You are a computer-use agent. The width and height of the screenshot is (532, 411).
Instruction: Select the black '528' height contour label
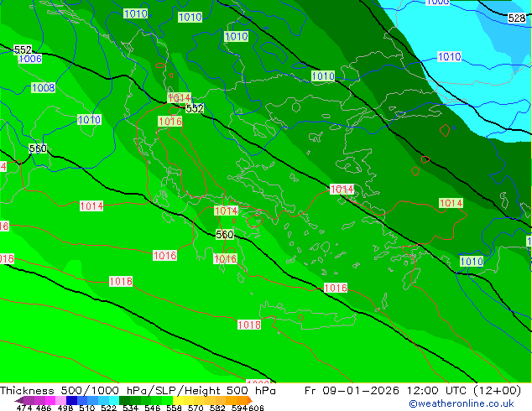(x=516, y=18)
